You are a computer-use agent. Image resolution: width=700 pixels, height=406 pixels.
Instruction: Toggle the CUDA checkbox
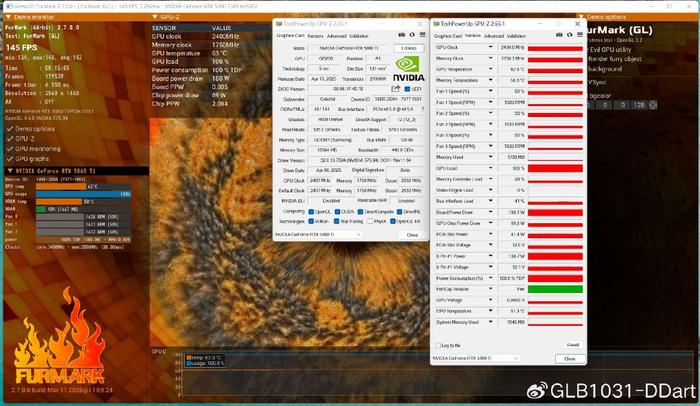(x=338, y=212)
